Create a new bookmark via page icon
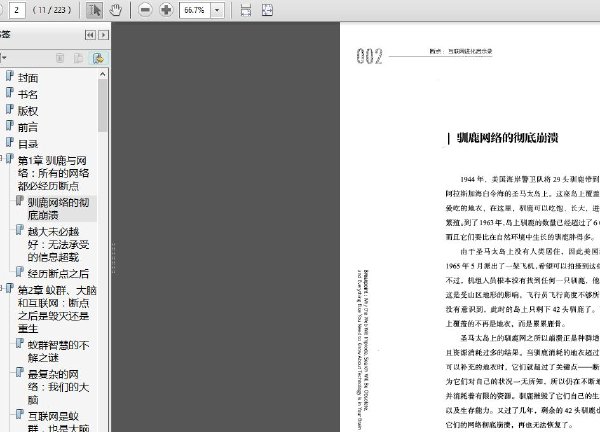The width and height of the screenshot is (600, 432). click(x=78, y=58)
